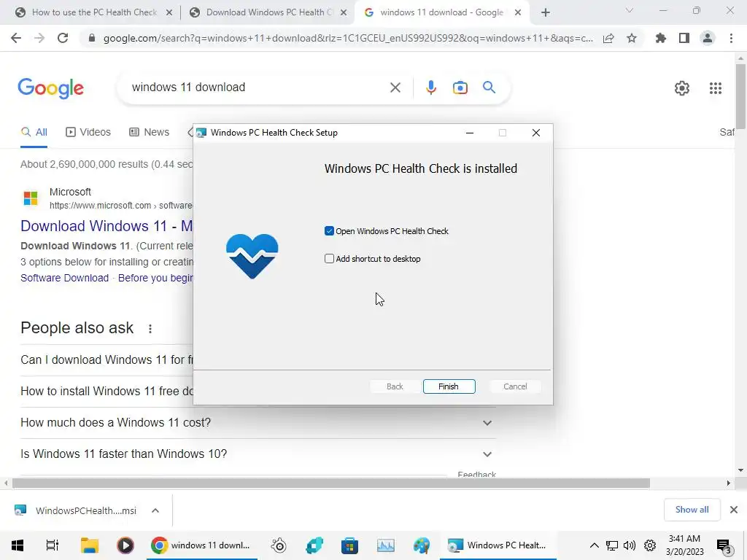Open volume control in system tray
Image resolution: width=747 pixels, height=560 pixels.
630,545
